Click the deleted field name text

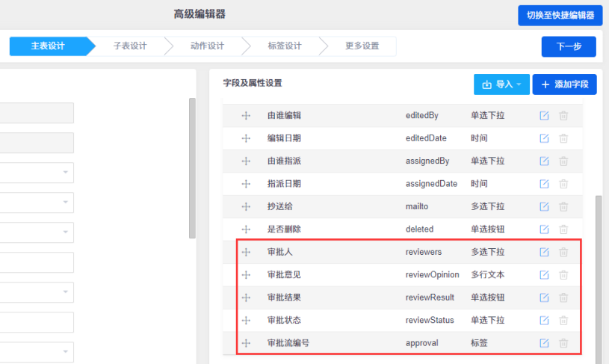[x=419, y=229]
